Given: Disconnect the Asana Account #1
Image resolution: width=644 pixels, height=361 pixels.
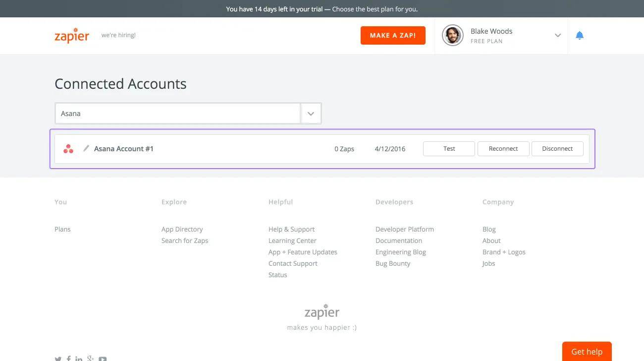Looking at the screenshot, I should 557,149.
